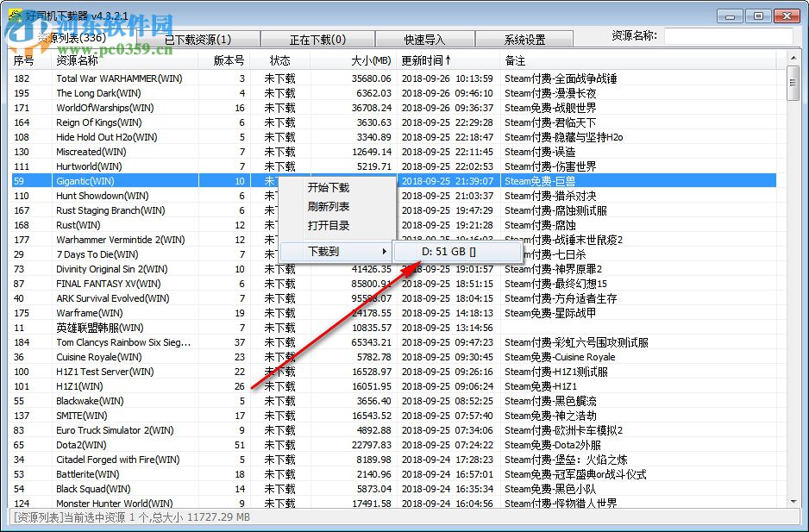Select the Hurtworld(WIN) row
The width and height of the screenshot is (809, 532).
pyautogui.click(x=392, y=166)
